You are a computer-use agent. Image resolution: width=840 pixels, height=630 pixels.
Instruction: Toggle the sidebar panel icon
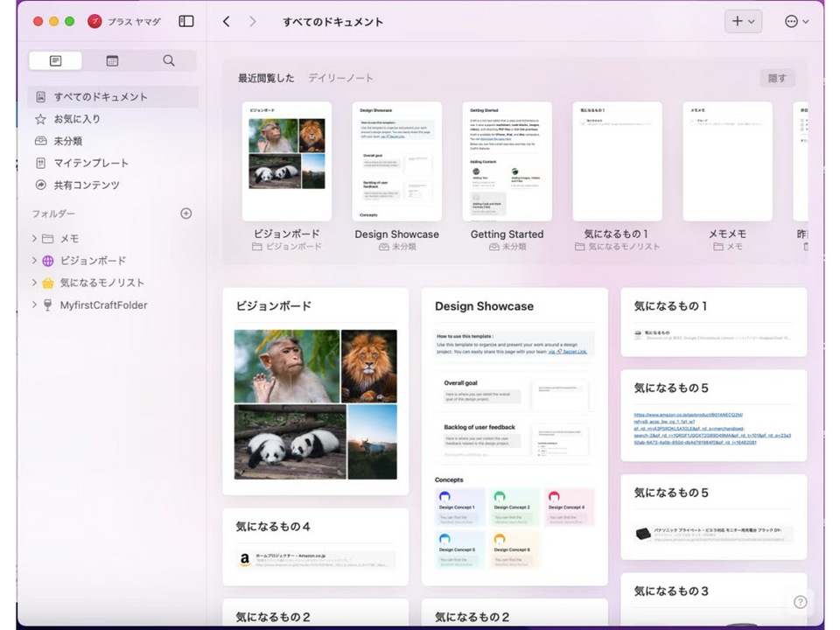click(x=185, y=21)
